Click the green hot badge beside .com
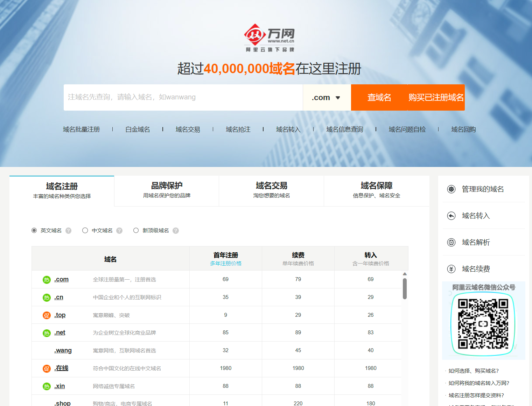Viewport: 532px width, 406px height. pos(47,280)
